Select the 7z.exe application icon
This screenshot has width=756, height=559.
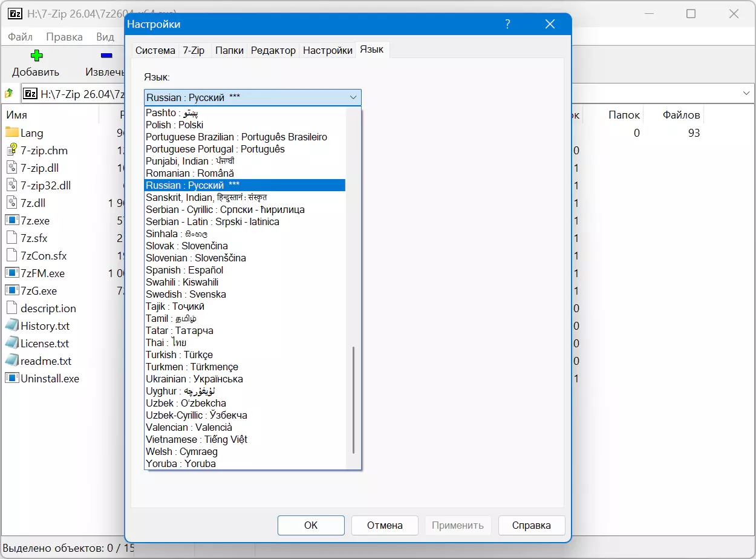coord(12,220)
